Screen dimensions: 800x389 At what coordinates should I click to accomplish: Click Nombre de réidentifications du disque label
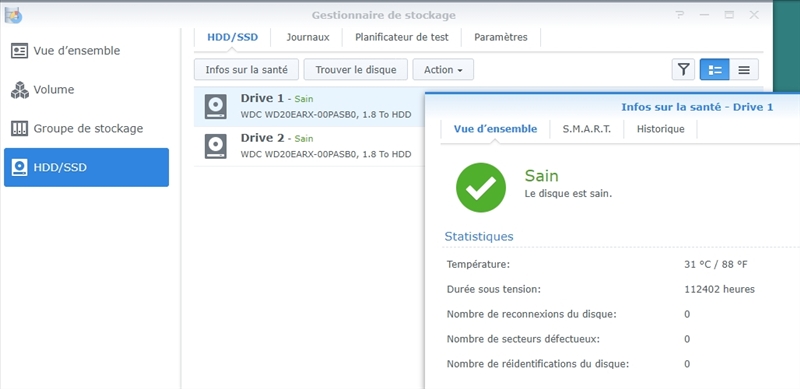click(538, 364)
